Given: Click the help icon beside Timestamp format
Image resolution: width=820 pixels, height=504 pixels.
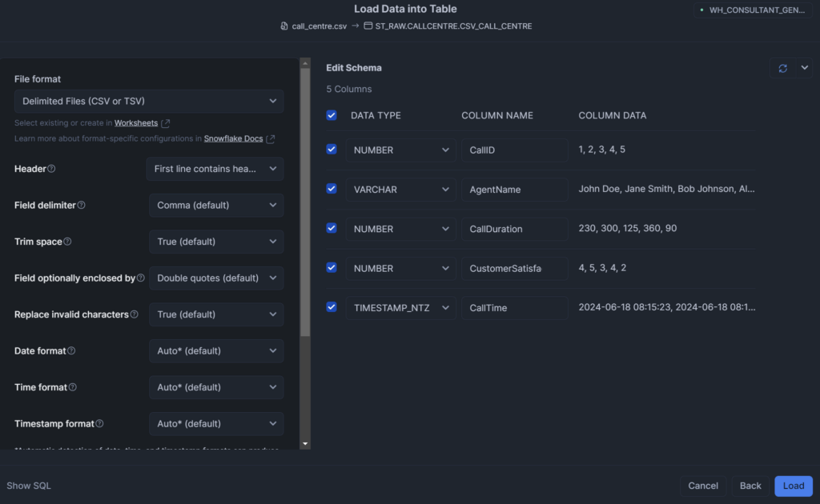Looking at the screenshot, I should 98,424.
